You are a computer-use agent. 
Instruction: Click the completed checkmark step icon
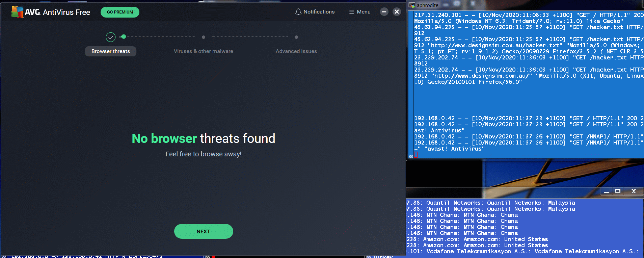[111, 37]
